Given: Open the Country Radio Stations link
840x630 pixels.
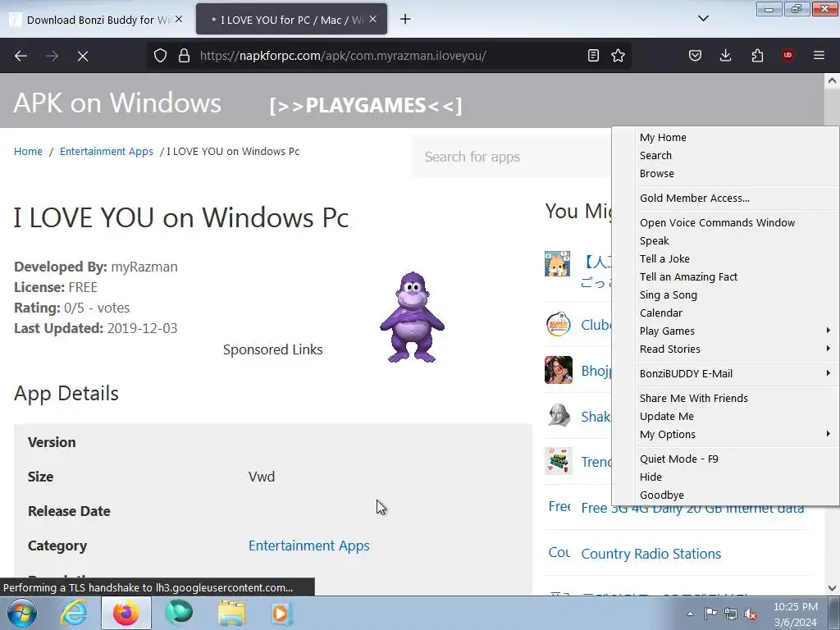Looking at the screenshot, I should (x=651, y=554).
